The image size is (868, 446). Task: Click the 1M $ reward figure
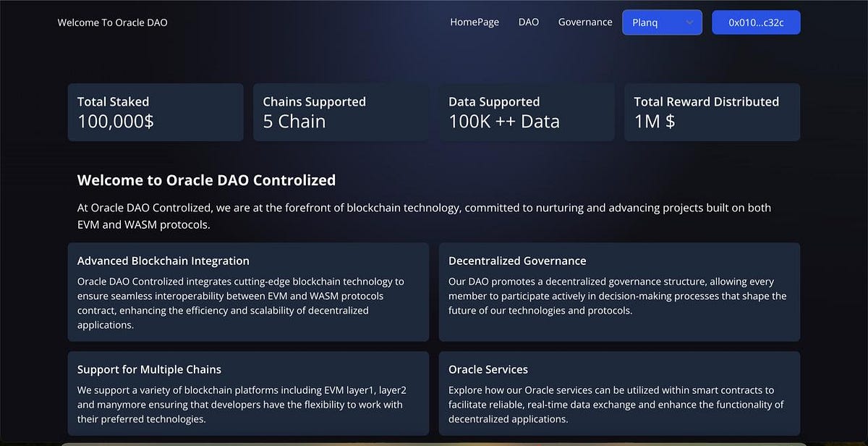point(655,122)
